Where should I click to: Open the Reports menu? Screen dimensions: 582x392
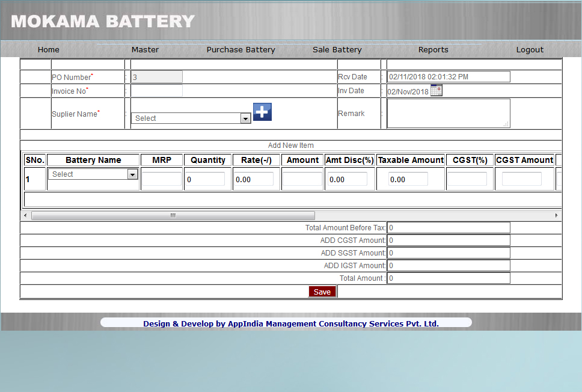click(x=433, y=50)
